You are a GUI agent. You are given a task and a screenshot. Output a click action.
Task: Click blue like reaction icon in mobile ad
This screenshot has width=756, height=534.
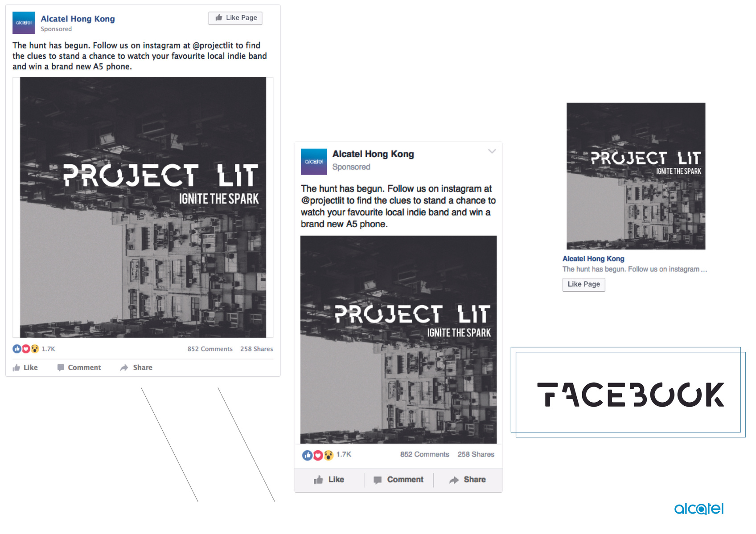pyautogui.click(x=307, y=455)
